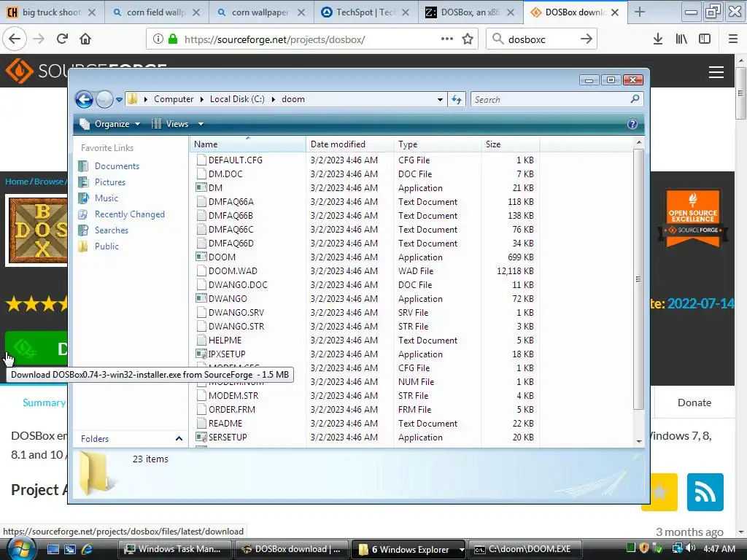The image size is (747, 560).
Task: Click the Explorer refresh arrows button
Action: tap(457, 99)
